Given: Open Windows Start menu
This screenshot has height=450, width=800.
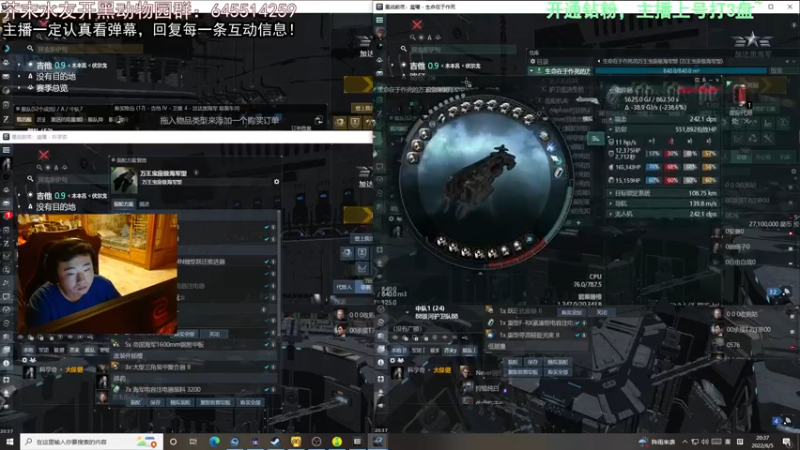Looking at the screenshot, I should point(10,441).
